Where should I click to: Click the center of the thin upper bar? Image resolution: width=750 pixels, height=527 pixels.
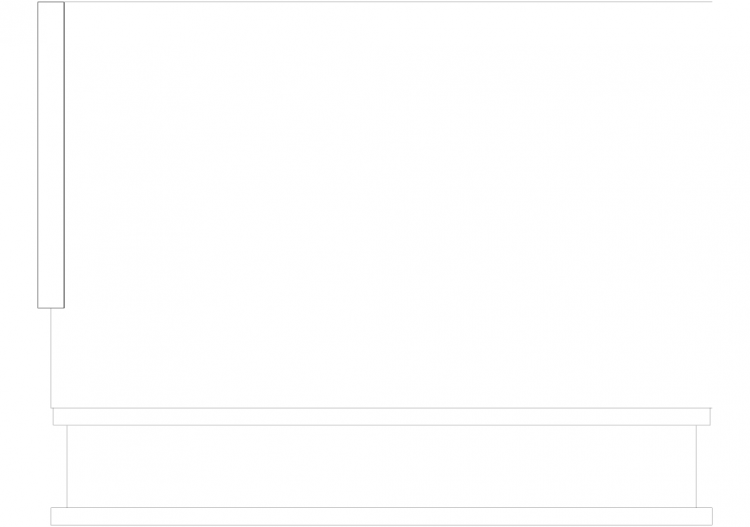382,417
